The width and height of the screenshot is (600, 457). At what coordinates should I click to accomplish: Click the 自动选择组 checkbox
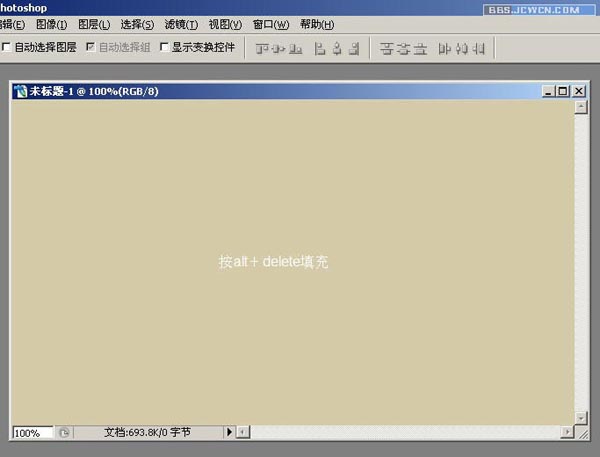[x=90, y=47]
